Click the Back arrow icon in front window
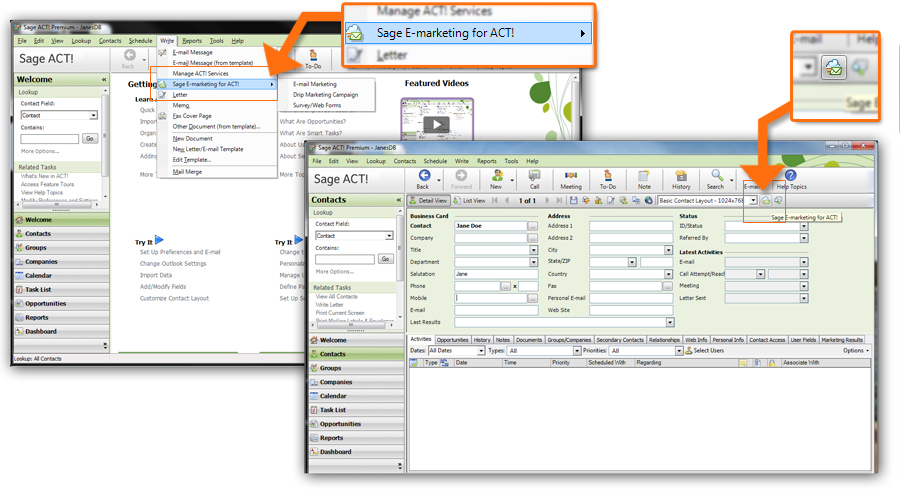 (424, 176)
